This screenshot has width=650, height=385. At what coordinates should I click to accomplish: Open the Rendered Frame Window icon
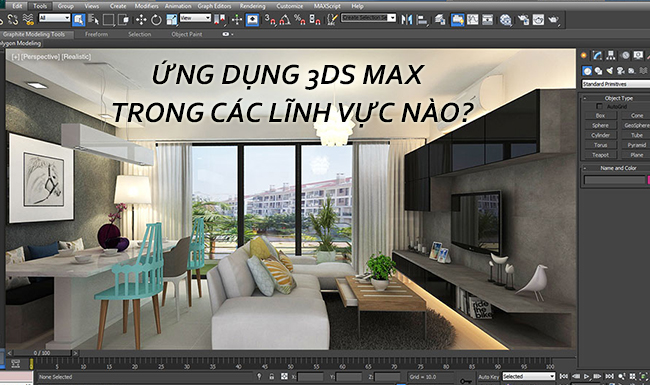click(x=538, y=19)
